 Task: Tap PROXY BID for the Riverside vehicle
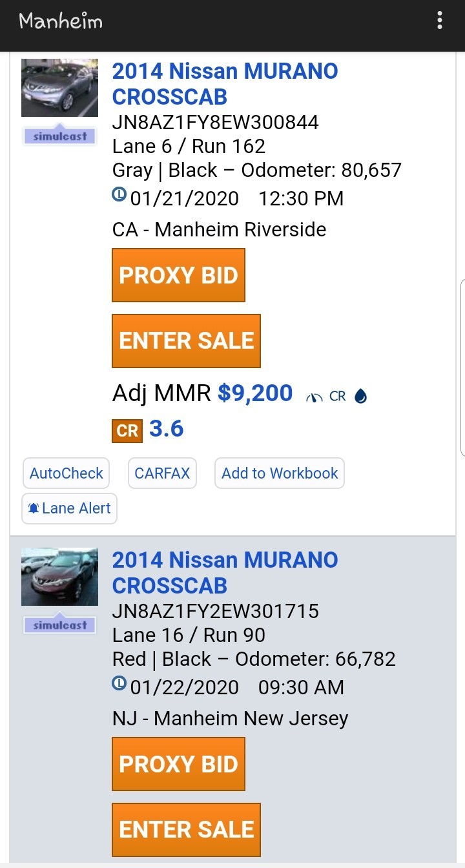179,275
